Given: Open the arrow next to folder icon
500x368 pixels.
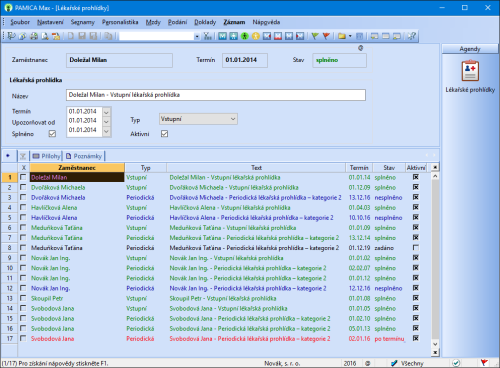Looking at the screenshot, I should [350, 36].
